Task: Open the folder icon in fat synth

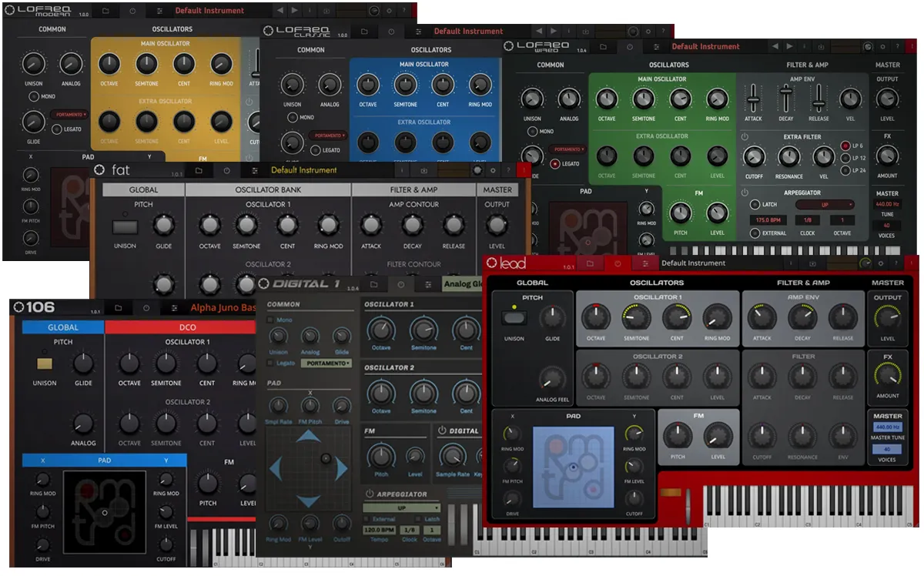Action: click(199, 170)
